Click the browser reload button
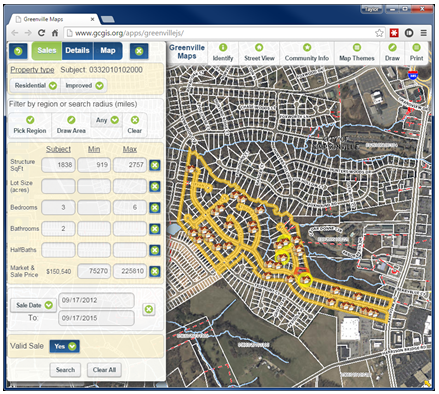This screenshot has width=439, height=394. point(41,33)
